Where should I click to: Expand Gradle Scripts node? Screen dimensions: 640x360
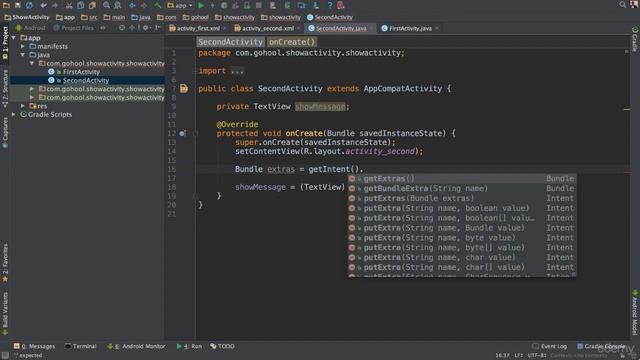click(x=14, y=114)
